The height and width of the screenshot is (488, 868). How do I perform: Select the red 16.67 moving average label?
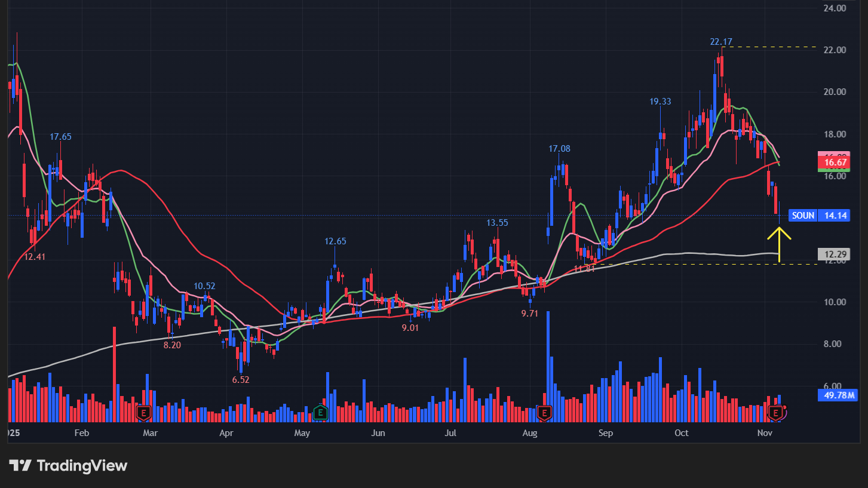pyautogui.click(x=833, y=162)
